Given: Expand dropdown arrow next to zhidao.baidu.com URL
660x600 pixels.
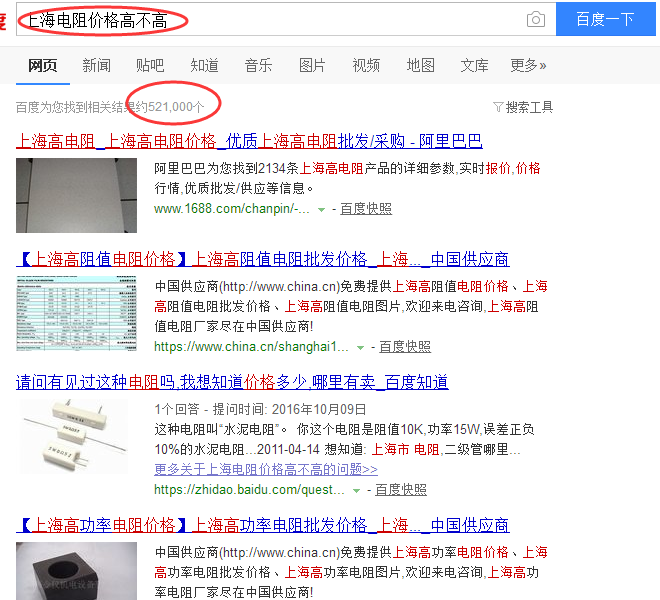Looking at the screenshot, I should [x=357, y=491].
